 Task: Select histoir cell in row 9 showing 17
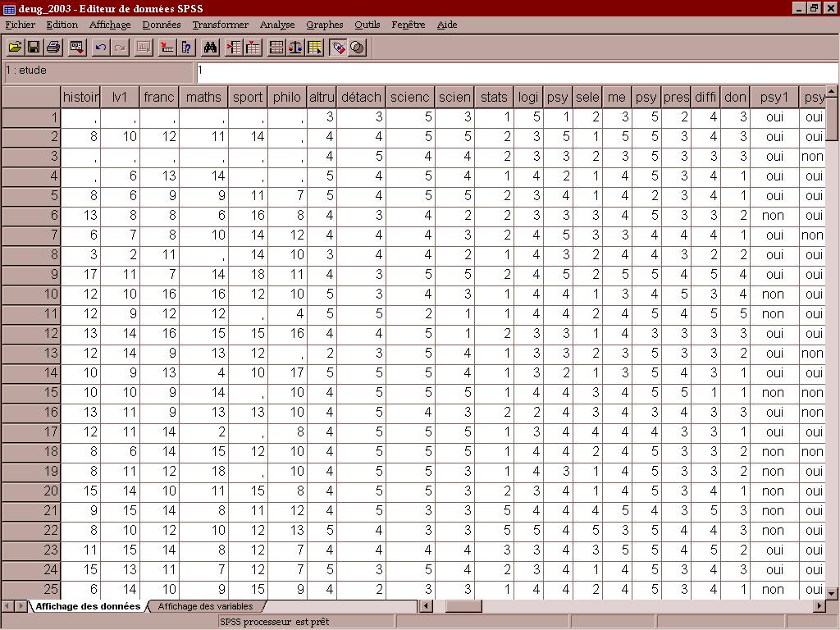click(81, 274)
